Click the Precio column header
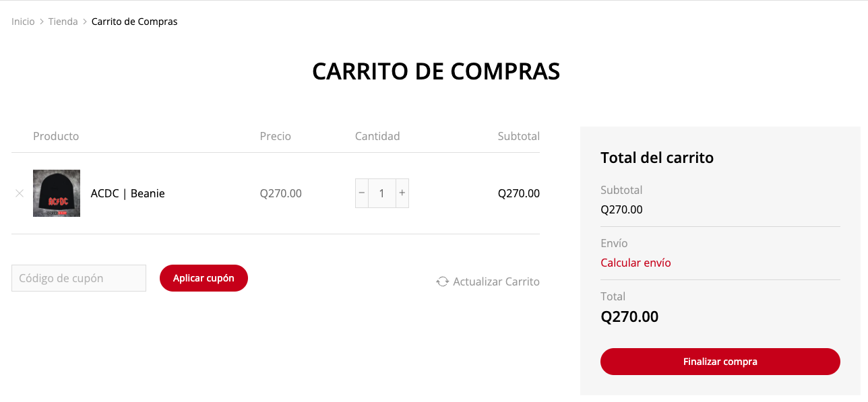The height and width of the screenshot is (402, 868). (x=276, y=136)
